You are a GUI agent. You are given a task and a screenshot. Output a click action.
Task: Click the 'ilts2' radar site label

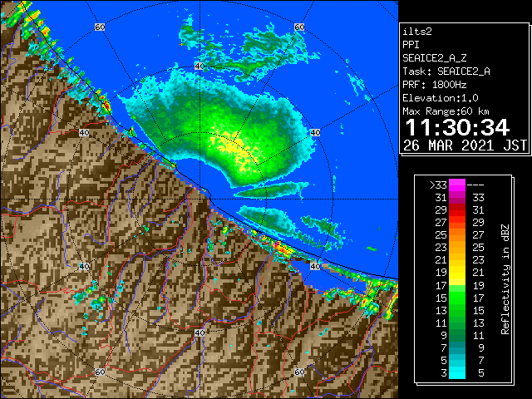[417, 32]
